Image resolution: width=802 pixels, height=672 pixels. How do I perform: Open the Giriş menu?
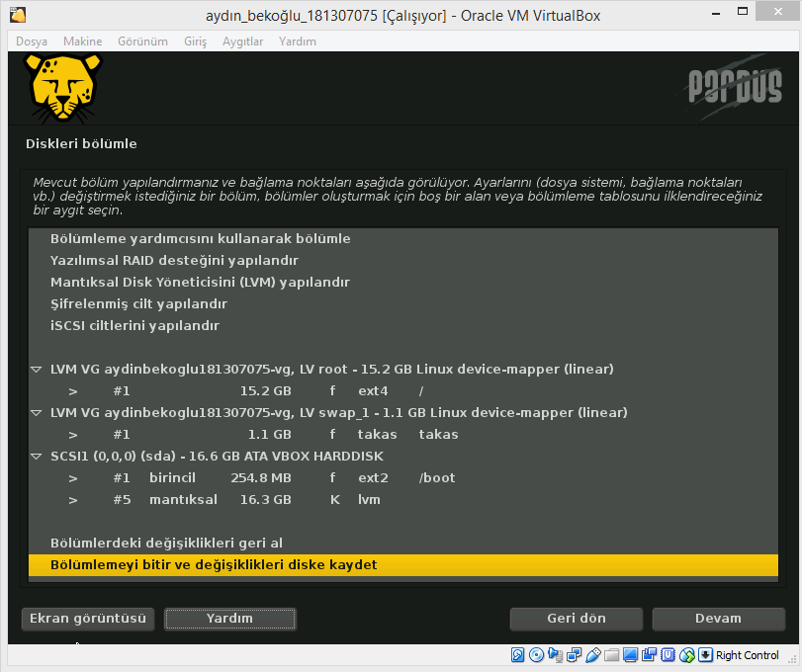coord(196,42)
